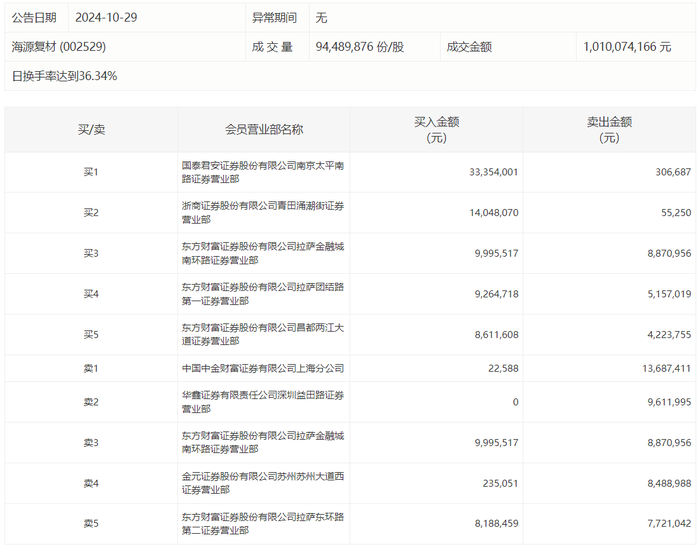
Task: Select 8,870,956 in the 买3 row
Action: 669,253
